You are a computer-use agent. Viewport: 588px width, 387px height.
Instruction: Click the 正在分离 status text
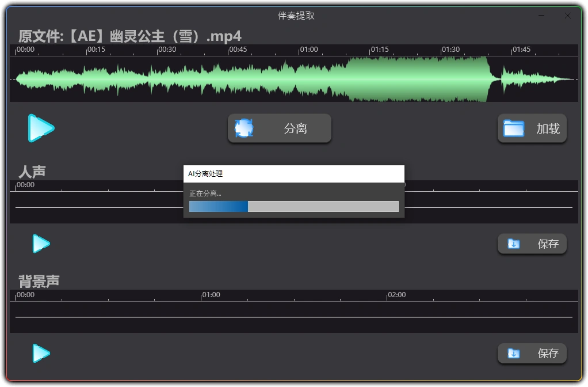[x=204, y=193]
